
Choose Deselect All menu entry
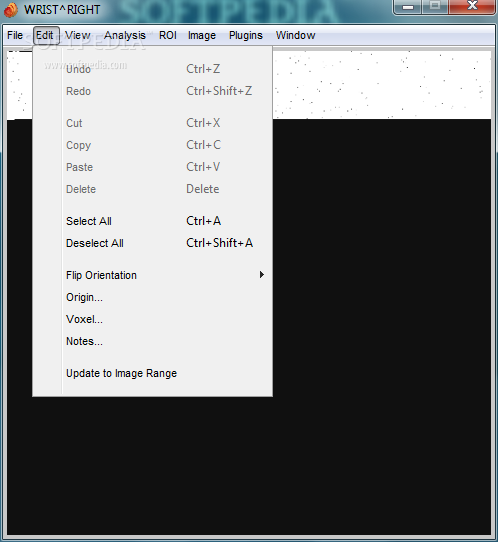152,243
